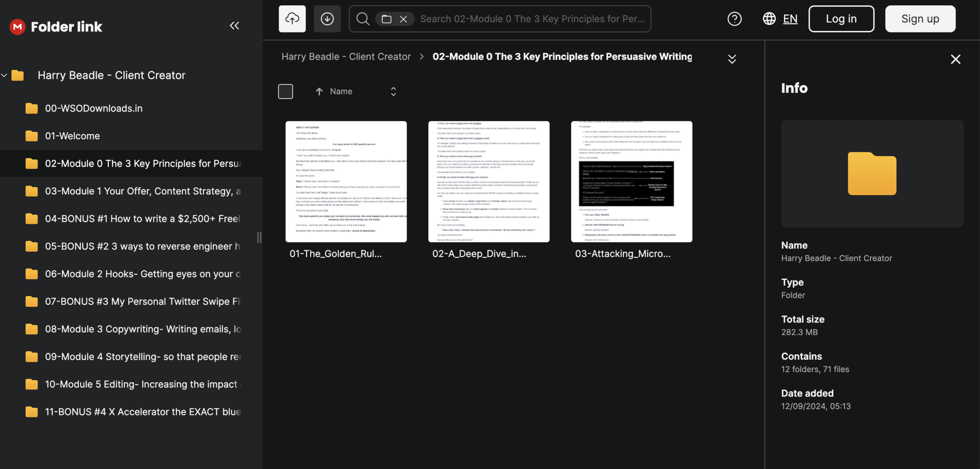
Task: Open the 02-A_Deep_Dive_in file thumbnail
Action: point(488,182)
